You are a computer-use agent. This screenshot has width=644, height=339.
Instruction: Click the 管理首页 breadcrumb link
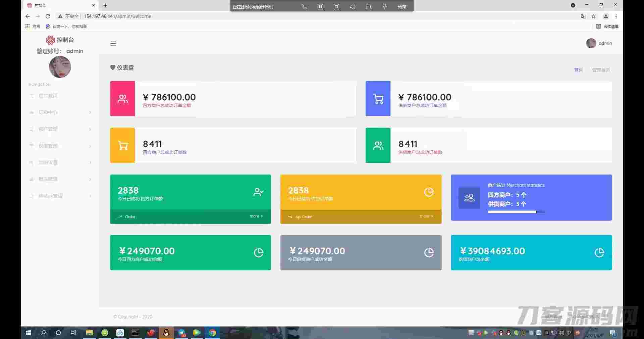[601, 70]
